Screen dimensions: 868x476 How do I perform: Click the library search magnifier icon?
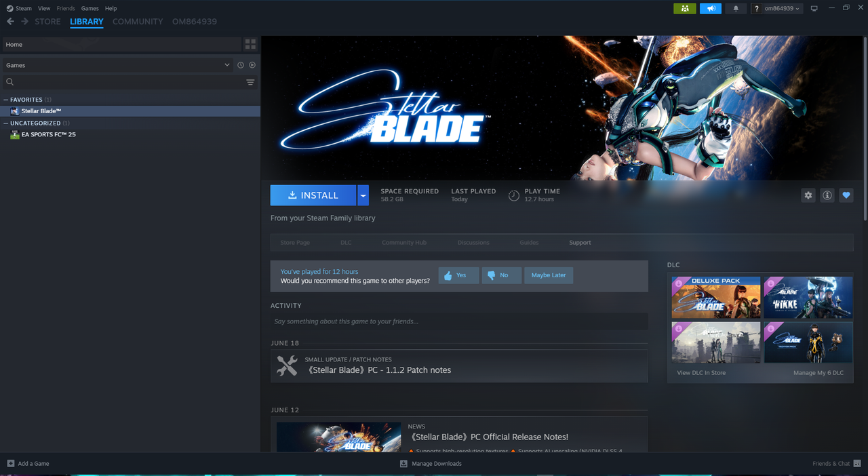[x=10, y=82]
